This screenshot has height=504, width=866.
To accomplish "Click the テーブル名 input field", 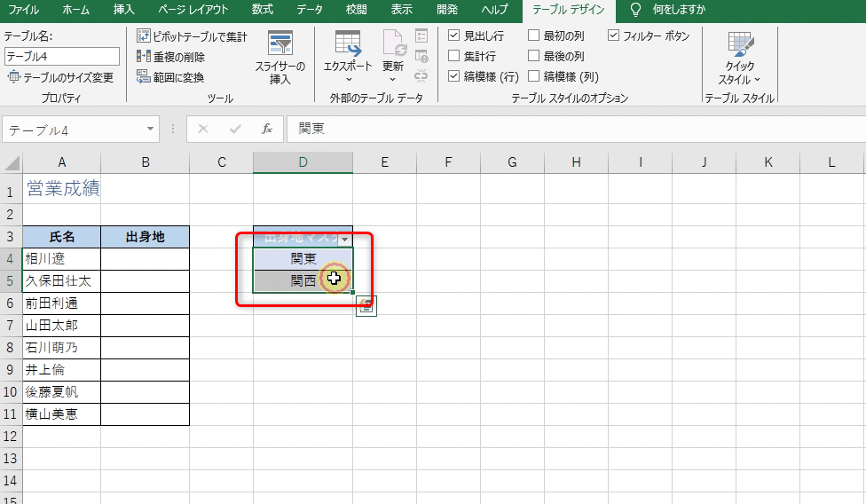I will tap(61, 57).
